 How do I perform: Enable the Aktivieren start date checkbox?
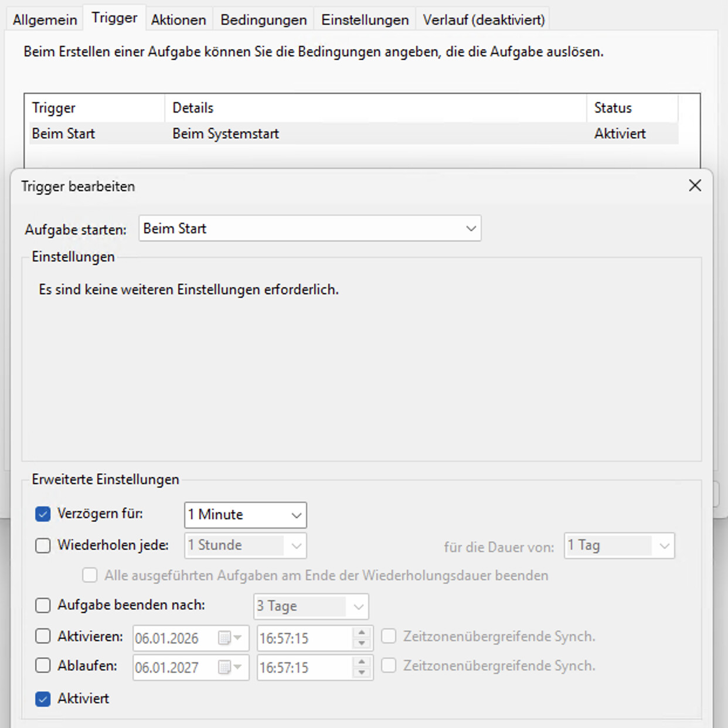[43, 637]
